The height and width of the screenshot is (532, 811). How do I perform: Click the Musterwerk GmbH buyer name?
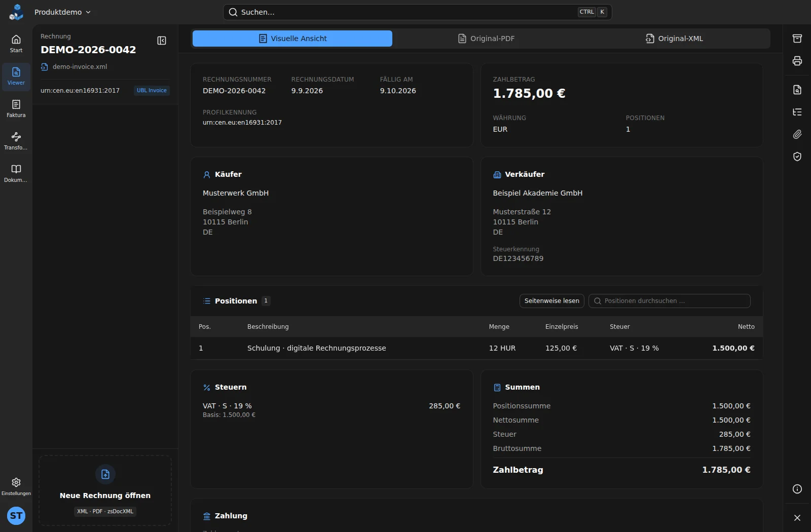tap(236, 193)
